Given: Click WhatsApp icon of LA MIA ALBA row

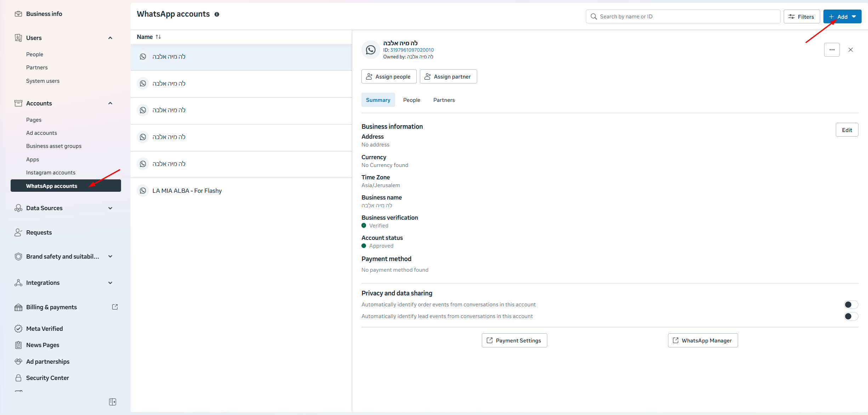Looking at the screenshot, I should (143, 191).
